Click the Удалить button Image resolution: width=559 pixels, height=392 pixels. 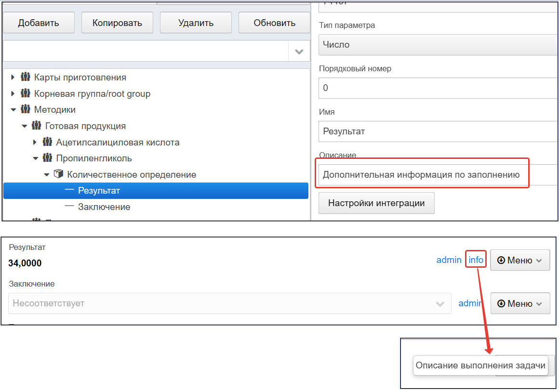[196, 23]
